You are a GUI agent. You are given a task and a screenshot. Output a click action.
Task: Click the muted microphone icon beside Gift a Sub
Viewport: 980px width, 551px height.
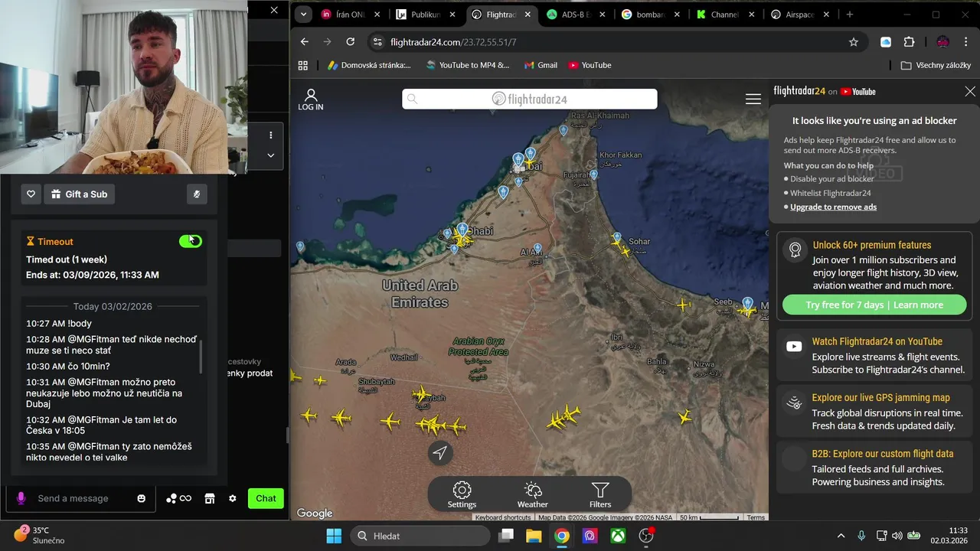(x=197, y=194)
